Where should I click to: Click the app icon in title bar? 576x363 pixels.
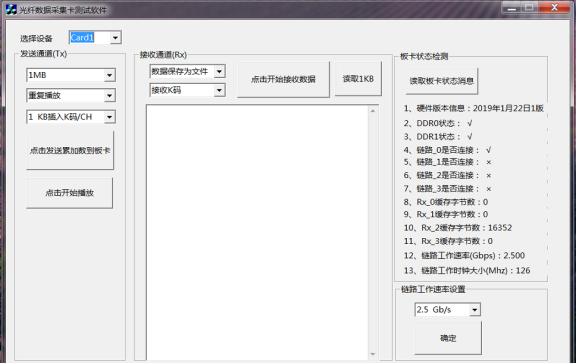pyautogui.click(x=11, y=10)
